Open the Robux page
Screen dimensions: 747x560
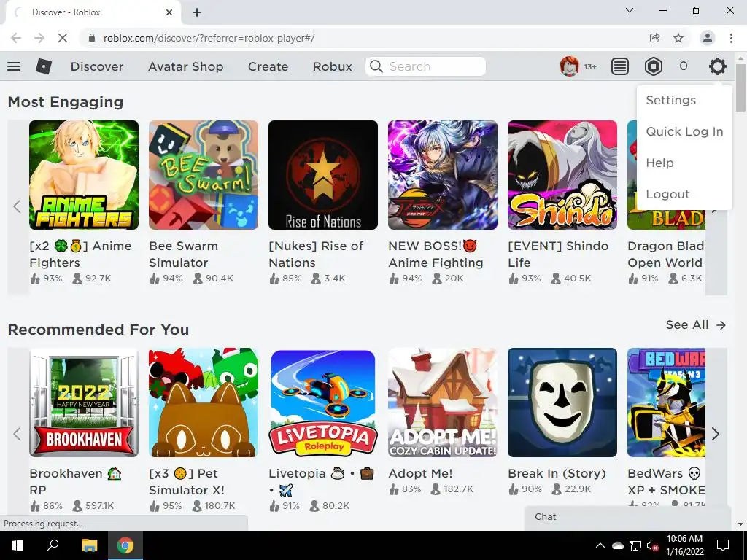tap(333, 66)
